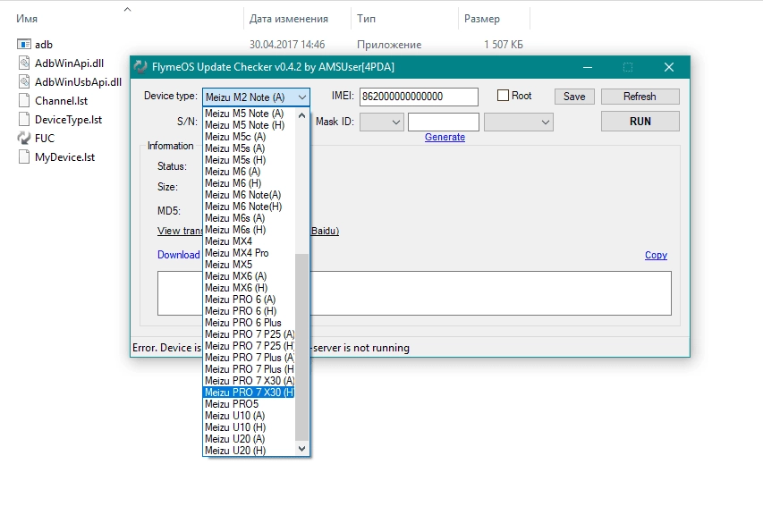Click the Generate link
Screen dimensions: 763x532
point(445,137)
